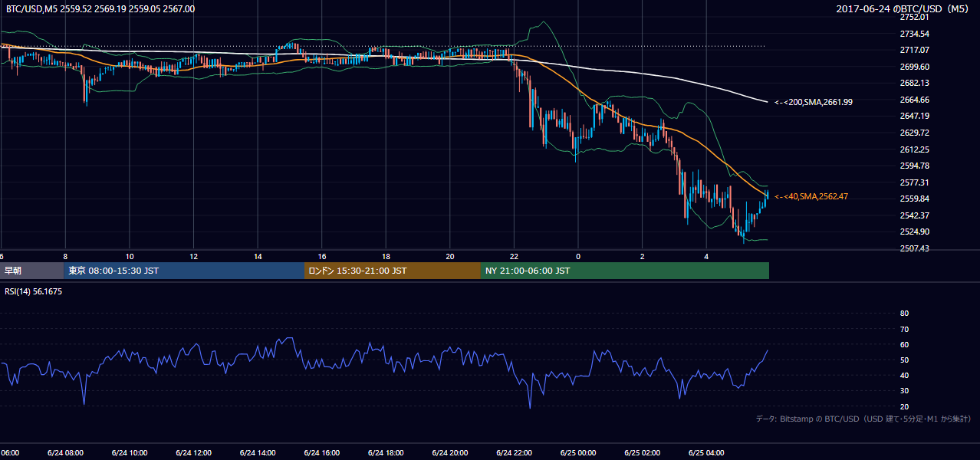The height and width of the screenshot is (460, 980).
Task: Click the 6/24 08:00 bottom time label
Action: coord(65,452)
